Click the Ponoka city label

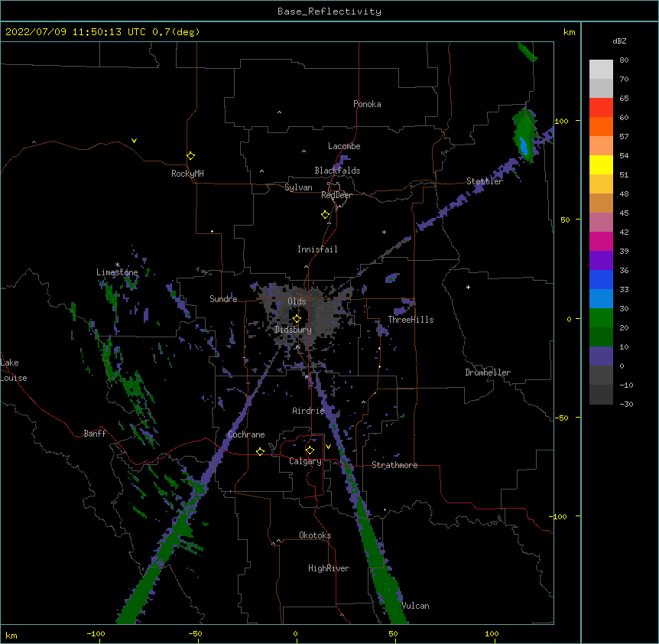tap(367, 104)
